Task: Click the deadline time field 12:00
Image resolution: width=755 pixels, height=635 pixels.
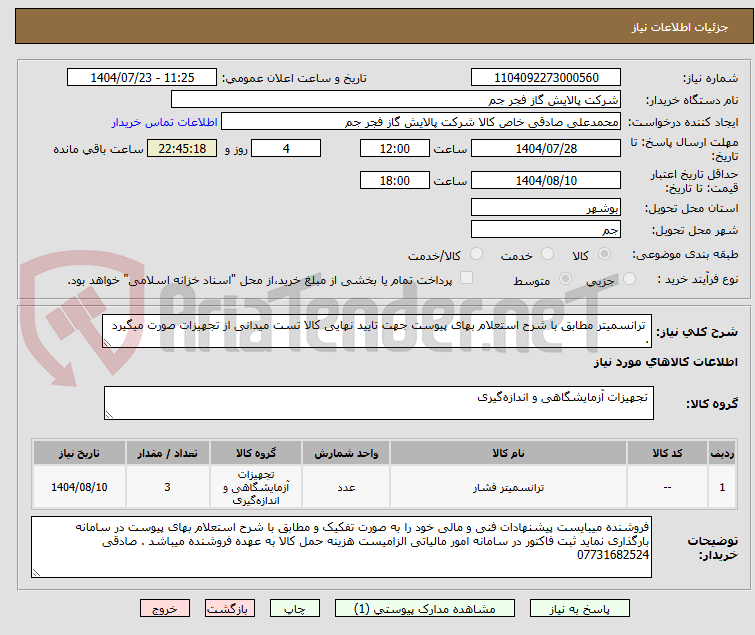Action: pyautogui.click(x=395, y=148)
